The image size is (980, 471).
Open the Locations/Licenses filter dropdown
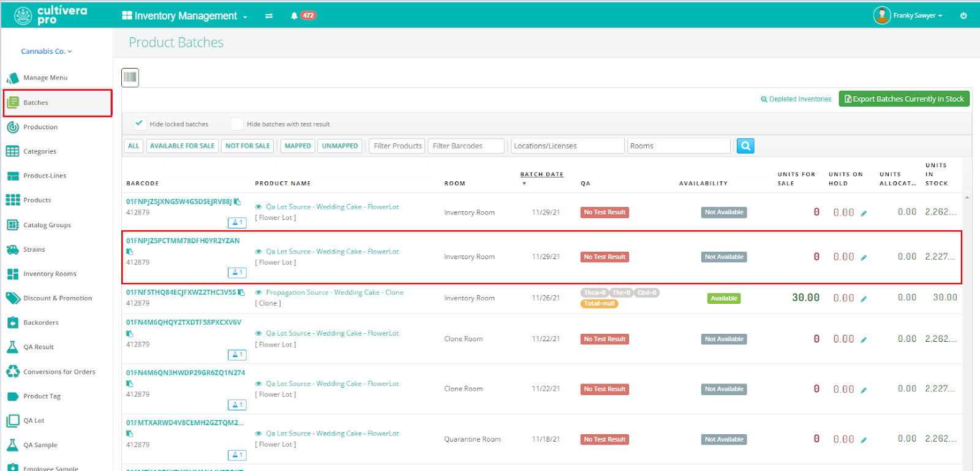568,146
